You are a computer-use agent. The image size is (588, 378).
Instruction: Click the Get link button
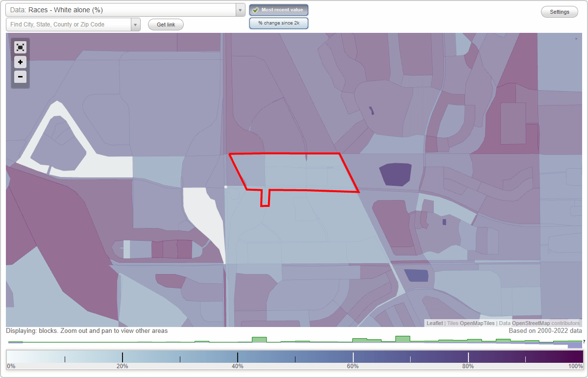[x=166, y=25]
